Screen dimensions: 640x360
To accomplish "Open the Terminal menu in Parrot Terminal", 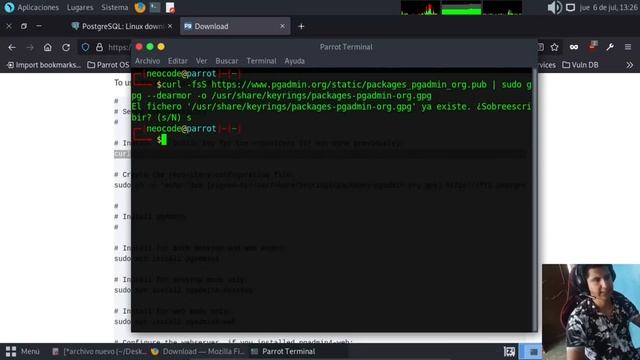I will tap(261, 61).
